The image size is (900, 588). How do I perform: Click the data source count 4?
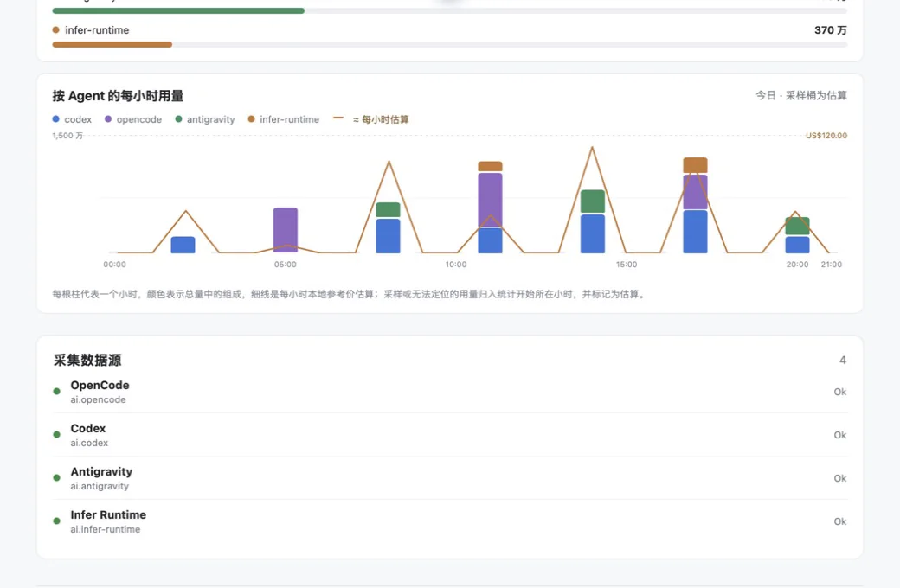click(x=843, y=361)
